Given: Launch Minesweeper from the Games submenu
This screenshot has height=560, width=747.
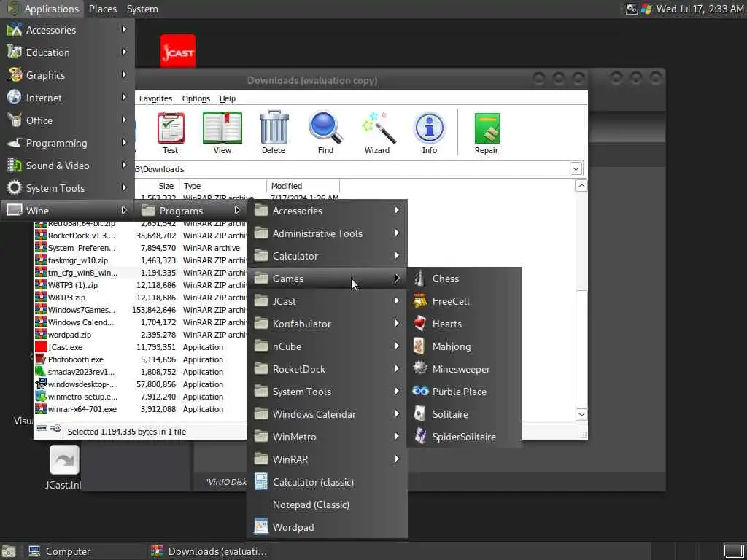Looking at the screenshot, I should point(465,369).
